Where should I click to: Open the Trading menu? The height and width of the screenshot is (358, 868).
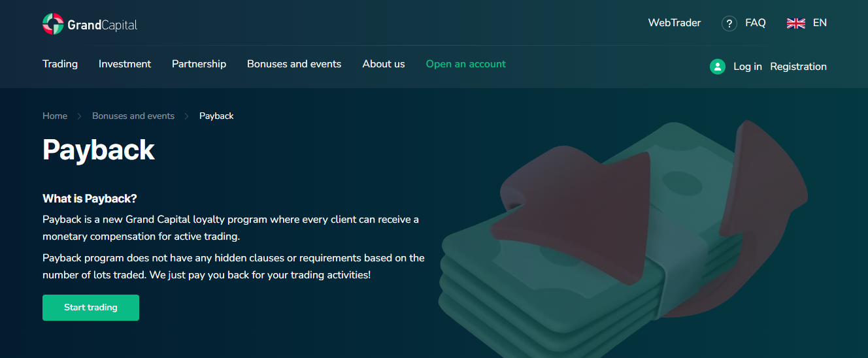(60, 64)
